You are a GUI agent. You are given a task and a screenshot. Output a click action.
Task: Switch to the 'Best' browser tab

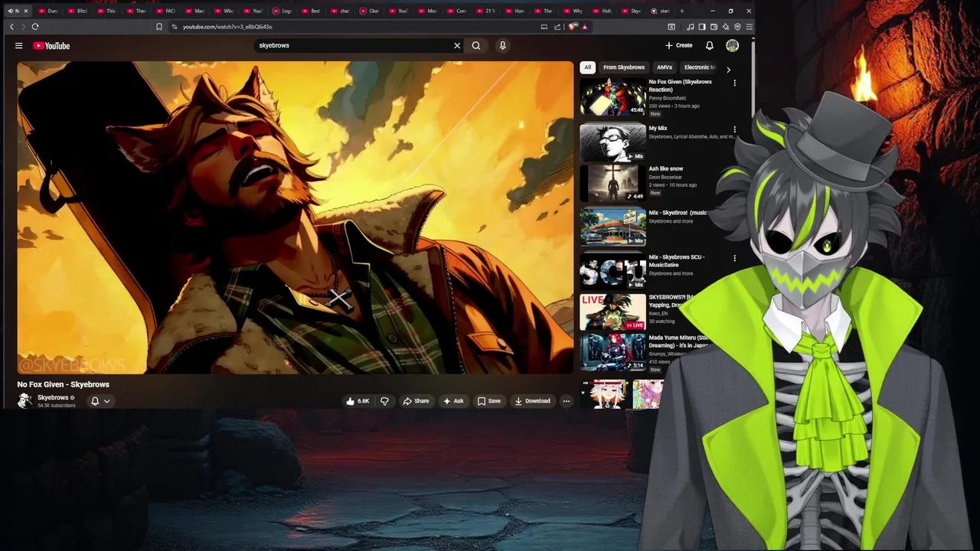tap(312, 11)
